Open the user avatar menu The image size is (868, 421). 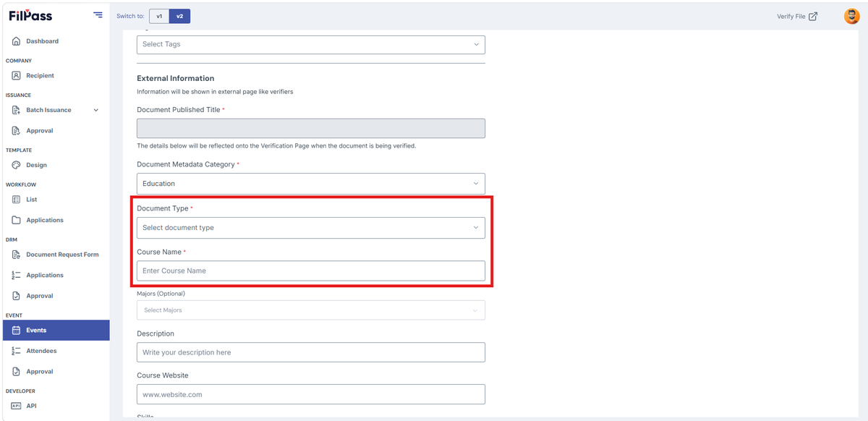pos(851,16)
